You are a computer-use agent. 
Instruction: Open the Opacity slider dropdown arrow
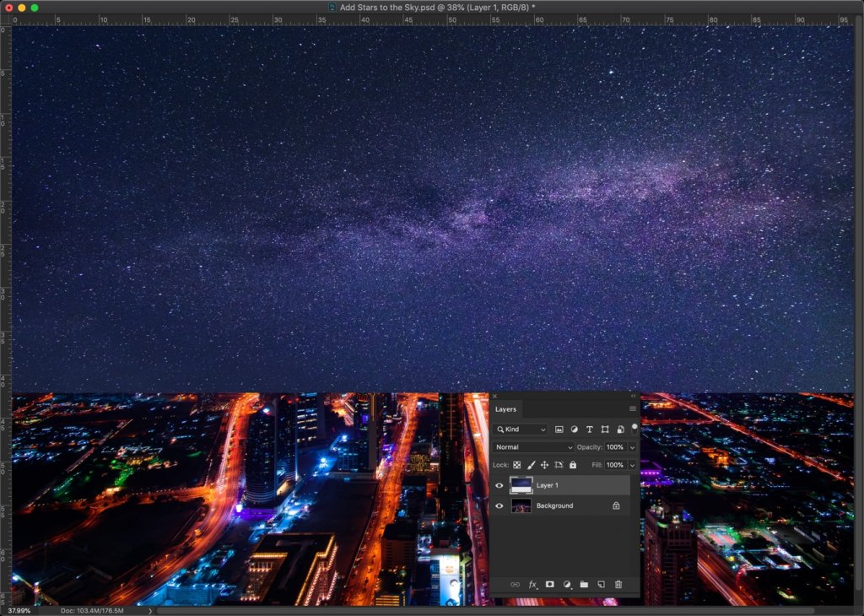coord(633,447)
